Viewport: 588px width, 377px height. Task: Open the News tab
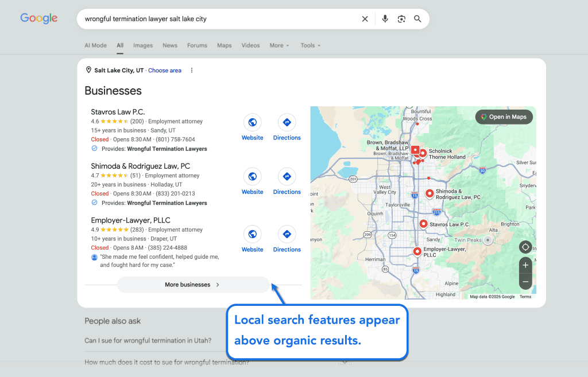170,45
